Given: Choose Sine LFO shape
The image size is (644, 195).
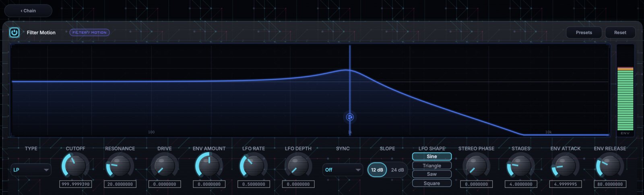Looking at the screenshot, I should point(432,156).
